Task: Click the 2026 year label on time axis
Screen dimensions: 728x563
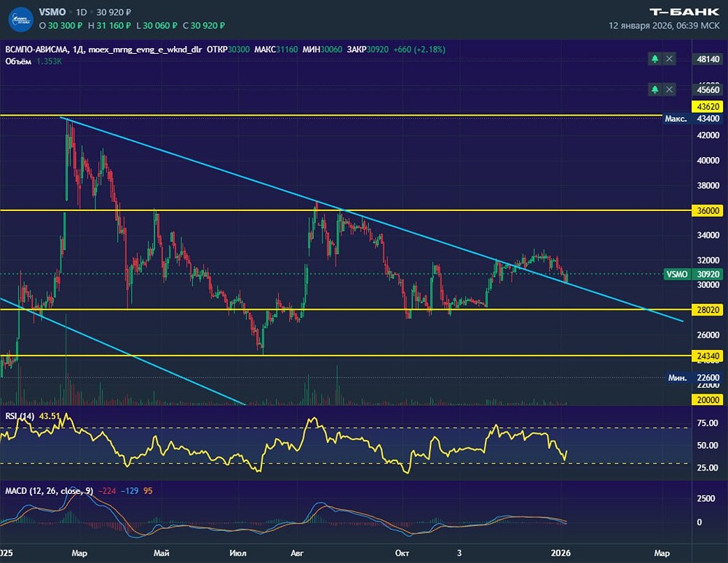Action: coord(561,553)
